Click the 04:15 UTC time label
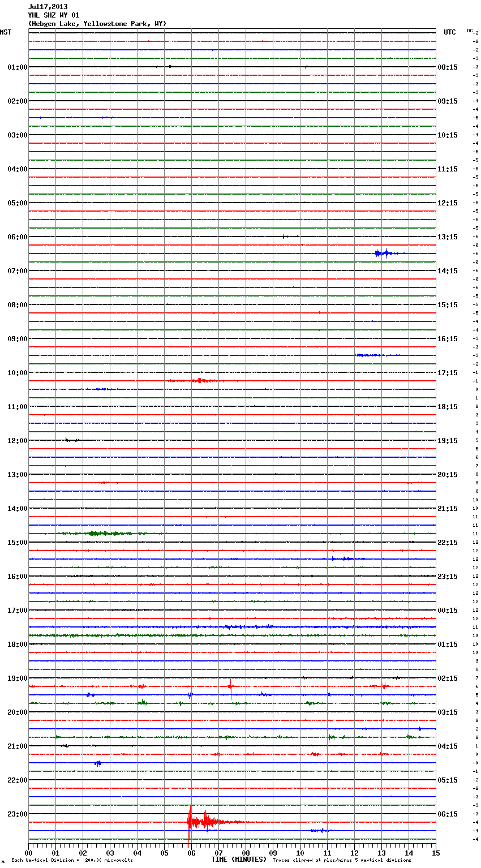The image size is (481, 868). pos(448,746)
